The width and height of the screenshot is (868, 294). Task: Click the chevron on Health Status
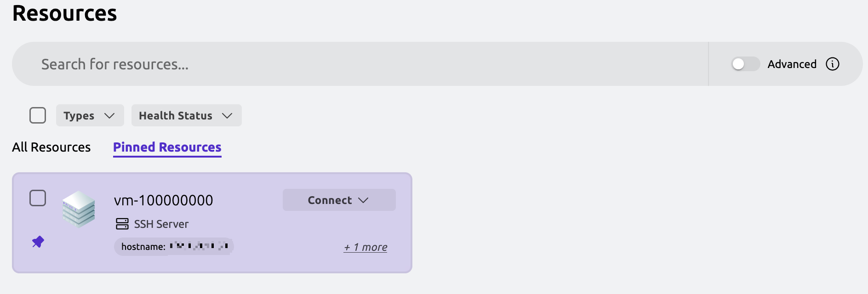[x=227, y=116]
